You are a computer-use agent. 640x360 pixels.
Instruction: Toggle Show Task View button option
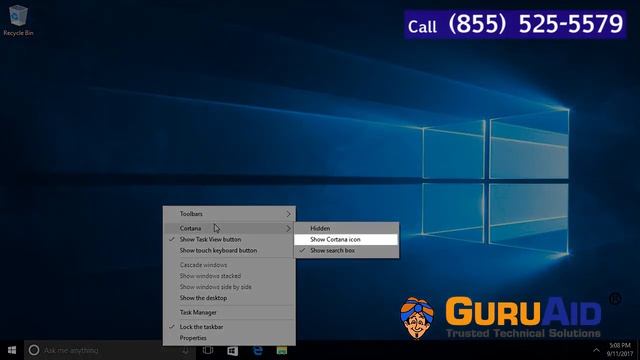pyautogui.click(x=229, y=240)
